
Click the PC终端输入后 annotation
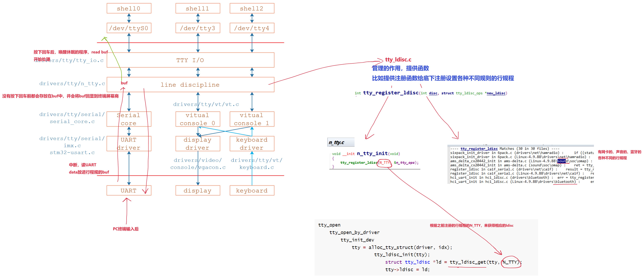(126, 229)
